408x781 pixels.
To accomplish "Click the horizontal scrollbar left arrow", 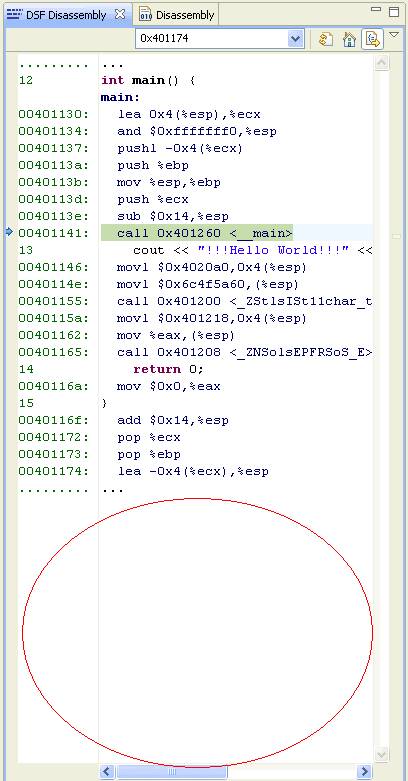I will click(109, 772).
